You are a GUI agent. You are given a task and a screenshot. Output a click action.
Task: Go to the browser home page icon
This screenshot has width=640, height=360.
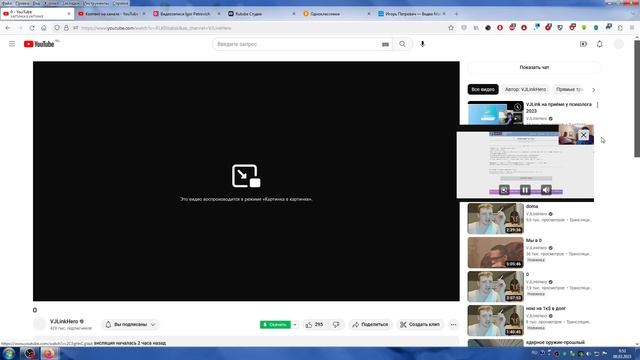tap(44, 28)
